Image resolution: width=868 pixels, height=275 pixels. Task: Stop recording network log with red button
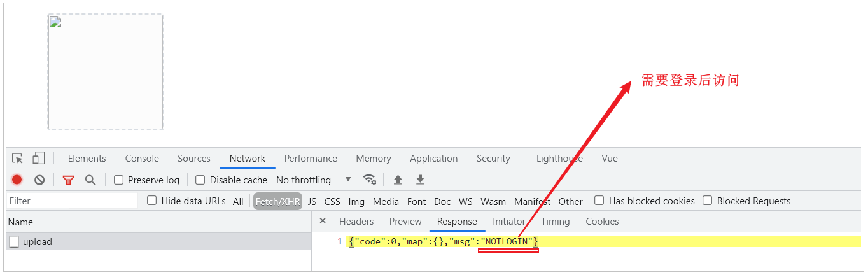tap(17, 180)
